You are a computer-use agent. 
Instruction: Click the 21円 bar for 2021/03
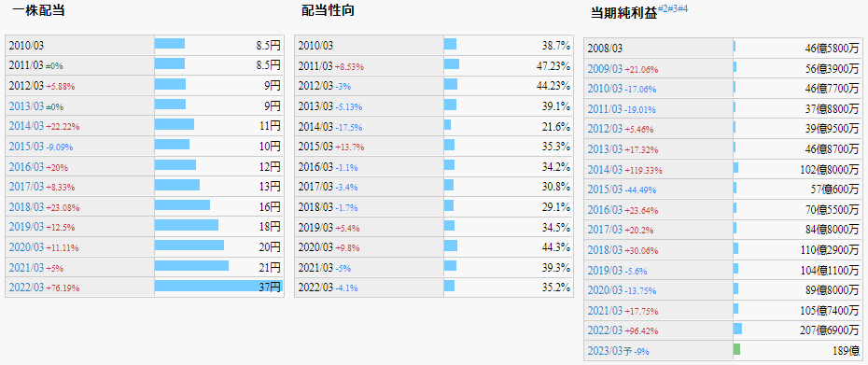coord(191,266)
